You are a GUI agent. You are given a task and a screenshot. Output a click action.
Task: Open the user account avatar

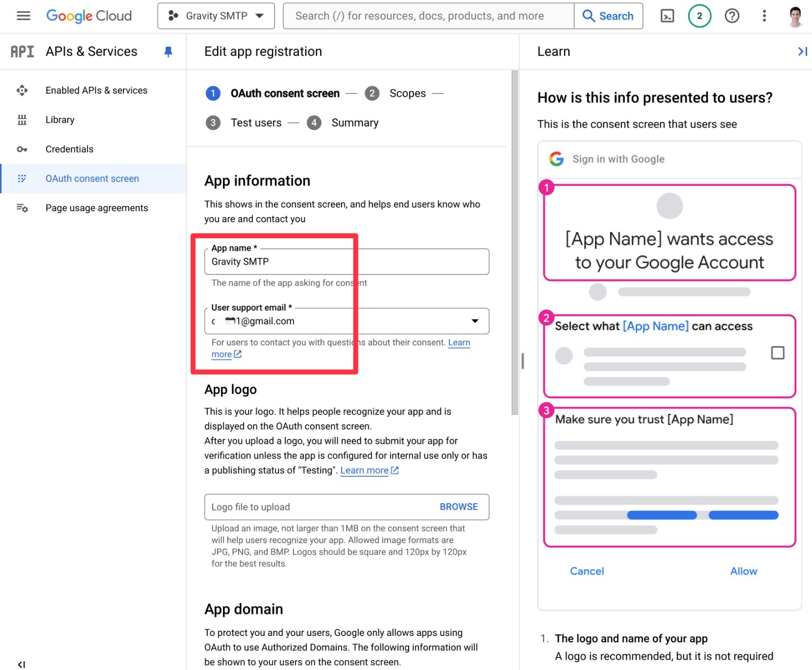click(795, 16)
